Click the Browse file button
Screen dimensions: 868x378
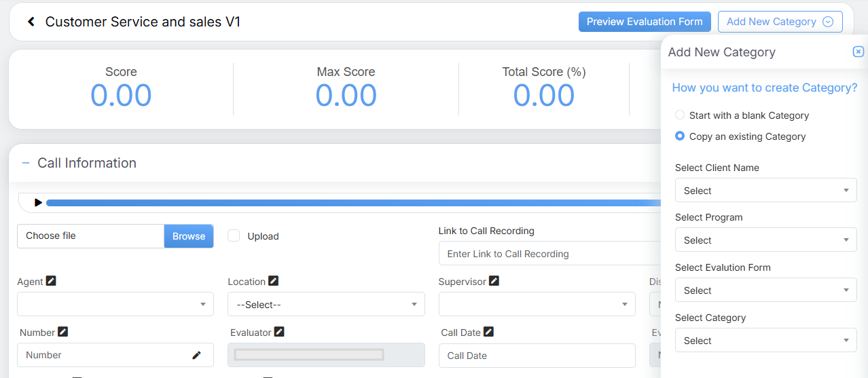(189, 236)
